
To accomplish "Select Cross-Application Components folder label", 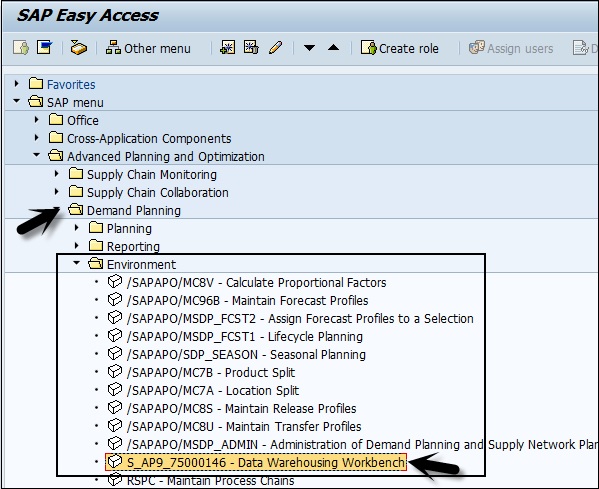I will tap(149, 138).
